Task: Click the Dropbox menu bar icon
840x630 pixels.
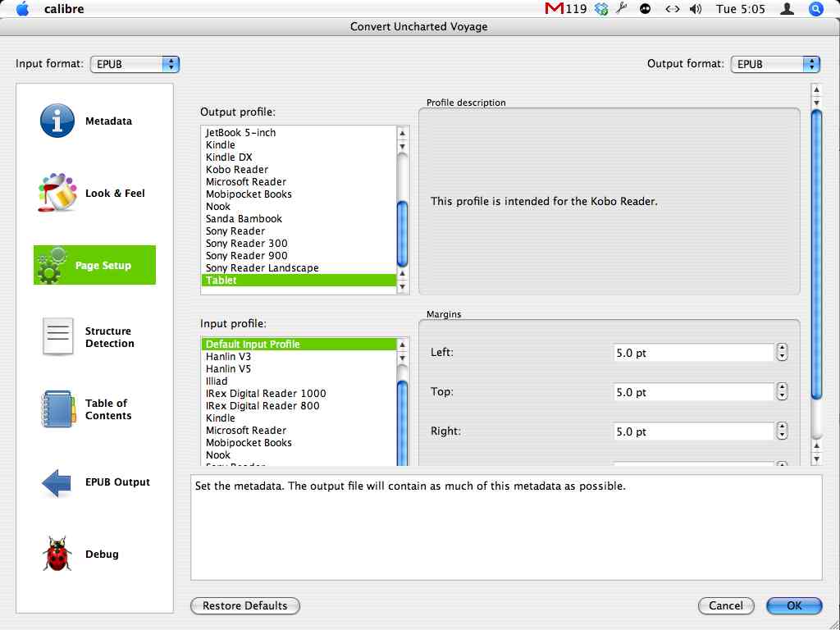Action: pos(601,8)
